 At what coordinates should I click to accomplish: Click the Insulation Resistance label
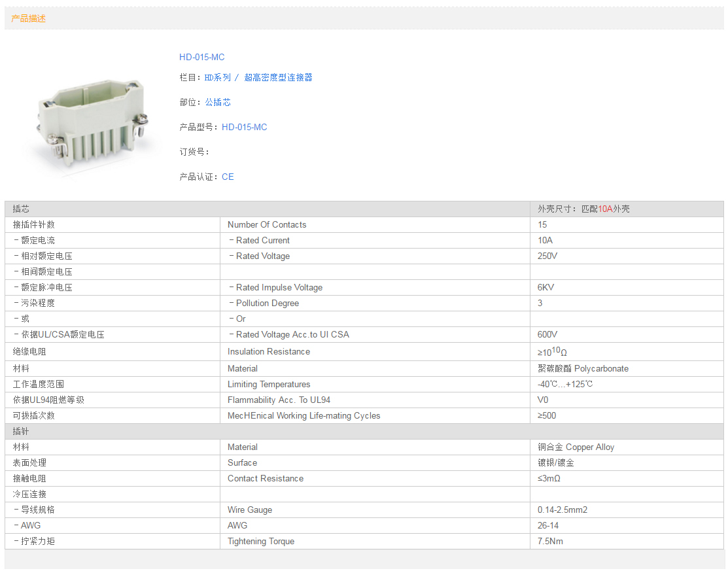pos(269,351)
